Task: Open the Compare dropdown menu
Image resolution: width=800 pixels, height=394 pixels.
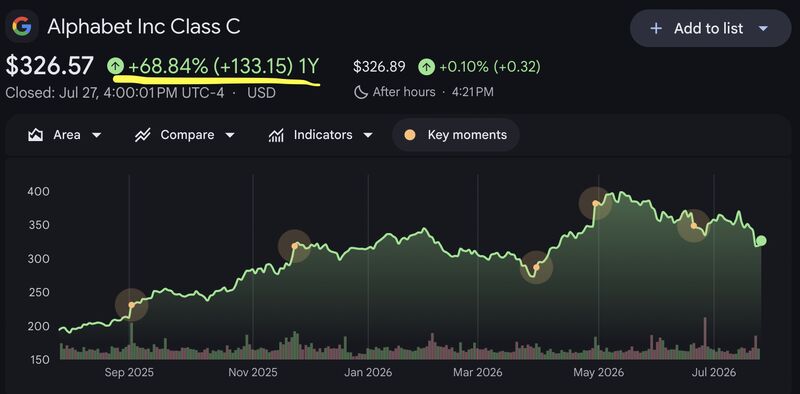Action: click(185, 135)
